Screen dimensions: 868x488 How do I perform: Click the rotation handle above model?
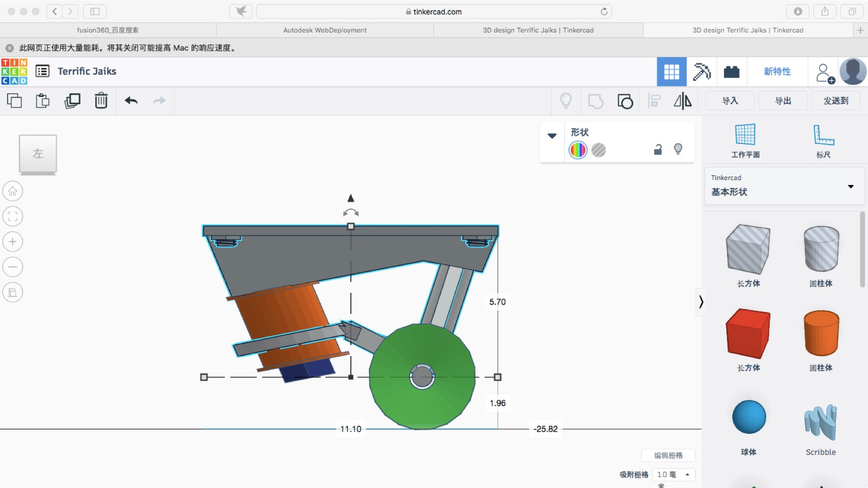[351, 213]
